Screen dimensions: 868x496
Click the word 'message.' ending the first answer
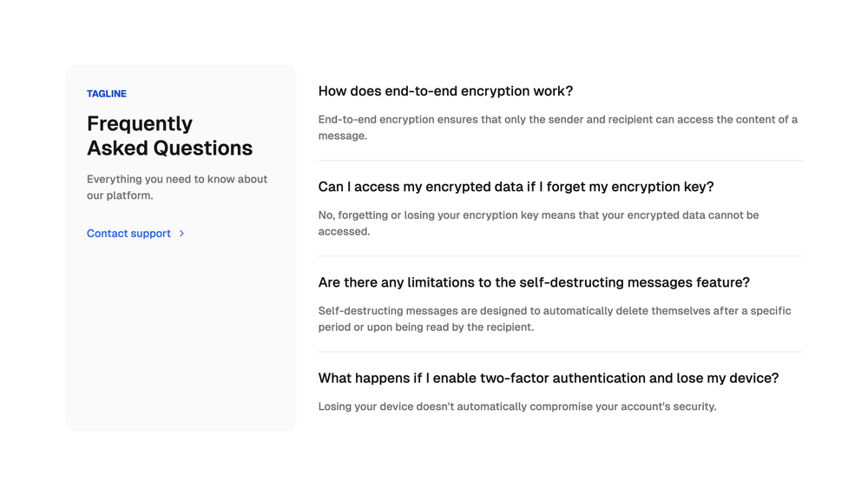(343, 136)
